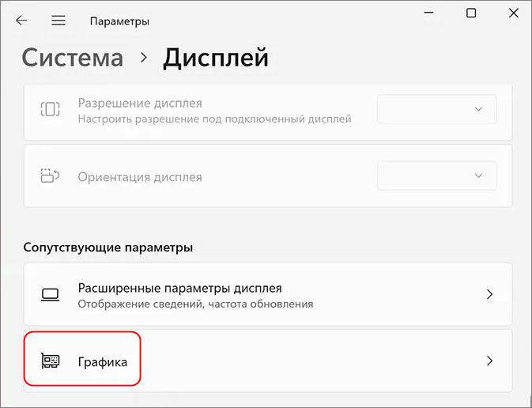Open the Графика settings
The height and width of the screenshot is (408, 532).
point(268,361)
